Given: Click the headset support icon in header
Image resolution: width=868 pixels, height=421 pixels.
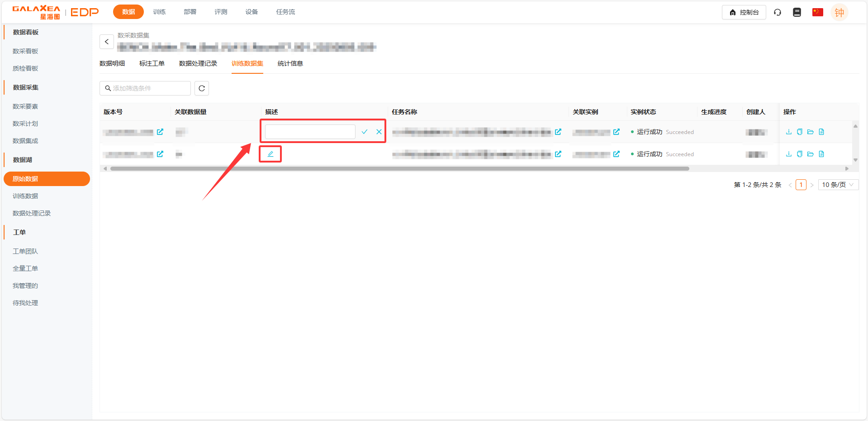Looking at the screenshot, I should click(778, 12).
